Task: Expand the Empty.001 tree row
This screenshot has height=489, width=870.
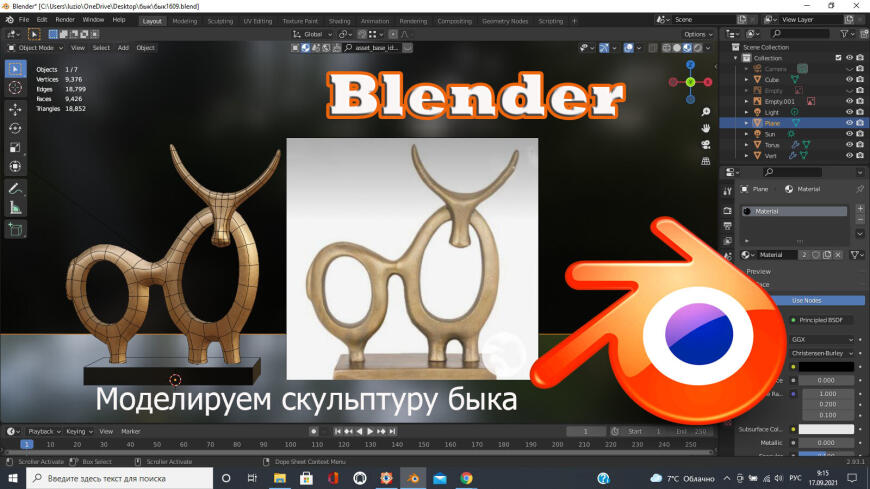Action: 746,101
